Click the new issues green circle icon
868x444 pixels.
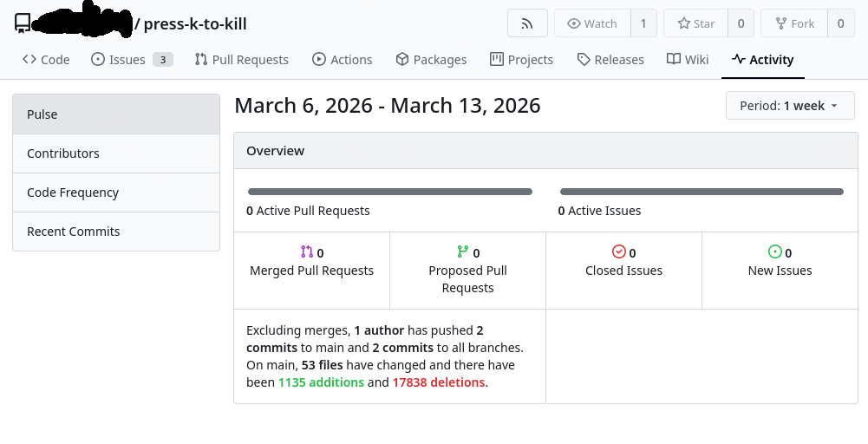(x=775, y=251)
